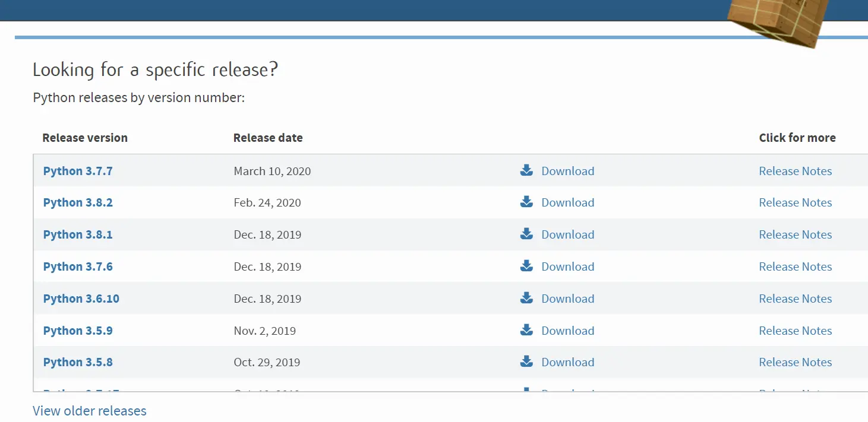Go to Python 3.8.1 version link
The height and width of the screenshot is (422, 868).
(78, 234)
